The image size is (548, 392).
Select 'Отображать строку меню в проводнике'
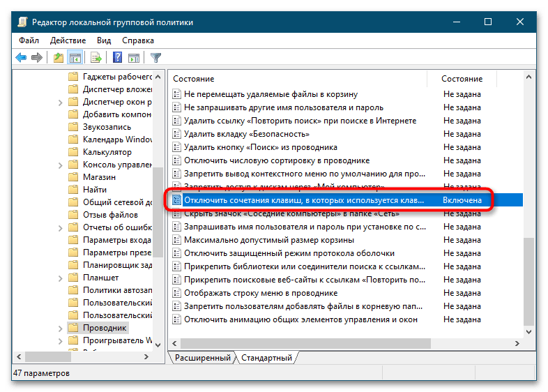(261, 293)
